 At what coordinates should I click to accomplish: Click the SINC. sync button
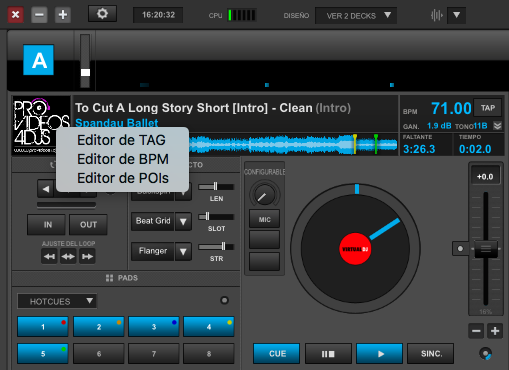point(431,354)
